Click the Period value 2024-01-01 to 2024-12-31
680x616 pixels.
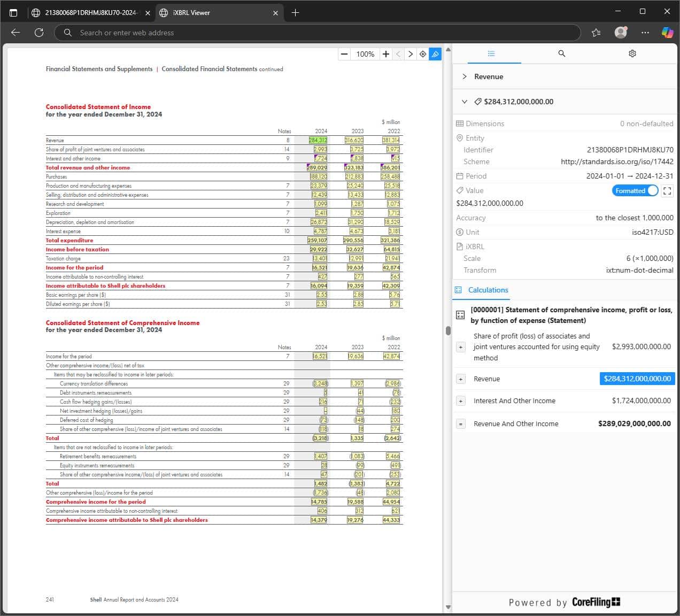click(x=630, y=176)
